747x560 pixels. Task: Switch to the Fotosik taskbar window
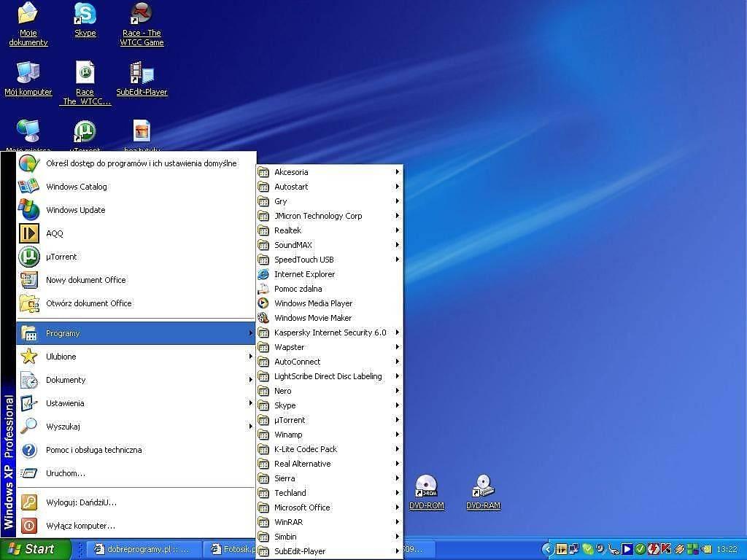pos(231,549)
